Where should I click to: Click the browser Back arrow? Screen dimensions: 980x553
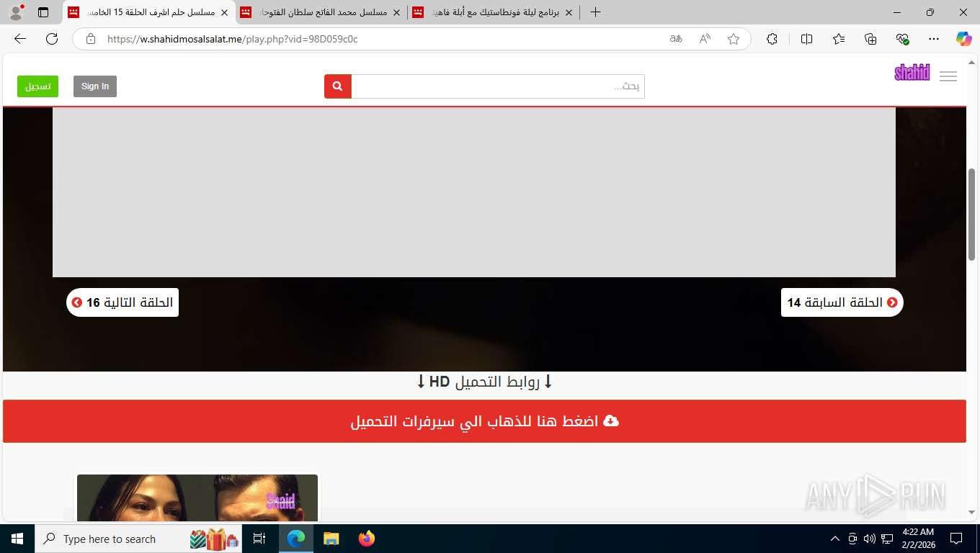20,39
